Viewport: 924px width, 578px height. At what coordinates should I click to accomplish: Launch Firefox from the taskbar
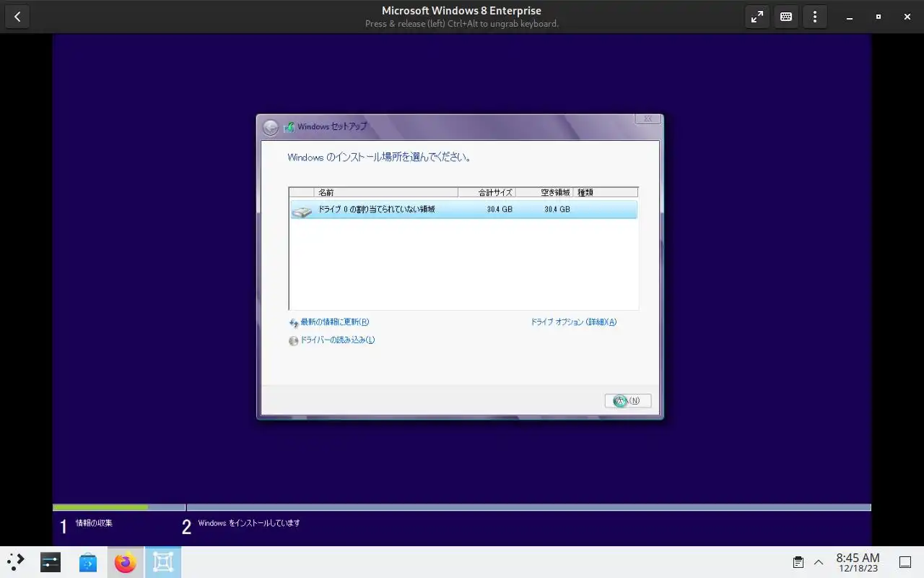[x=126, y=562]
